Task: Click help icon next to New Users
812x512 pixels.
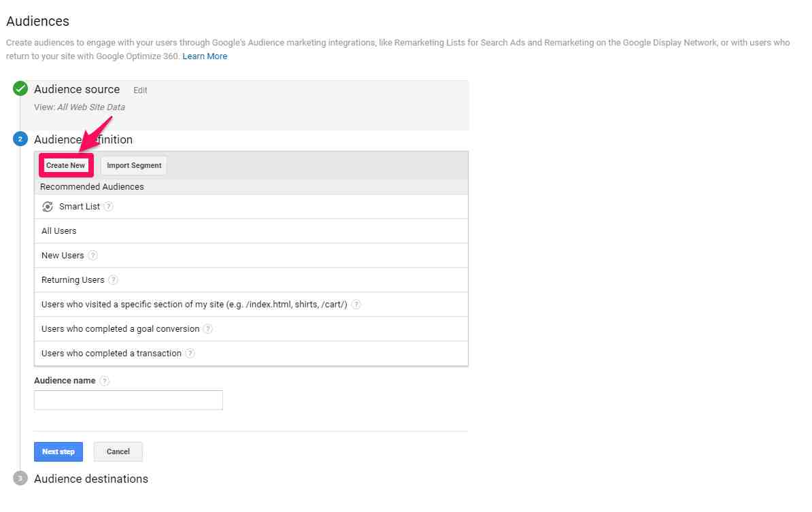Action: 93,256
